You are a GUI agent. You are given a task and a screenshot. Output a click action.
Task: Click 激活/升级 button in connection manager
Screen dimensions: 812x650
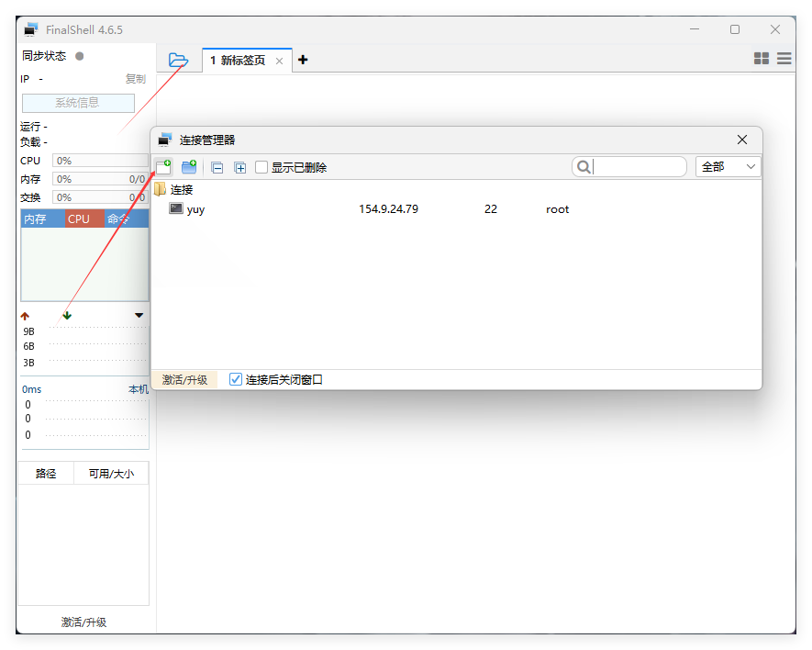pos(184,380)
